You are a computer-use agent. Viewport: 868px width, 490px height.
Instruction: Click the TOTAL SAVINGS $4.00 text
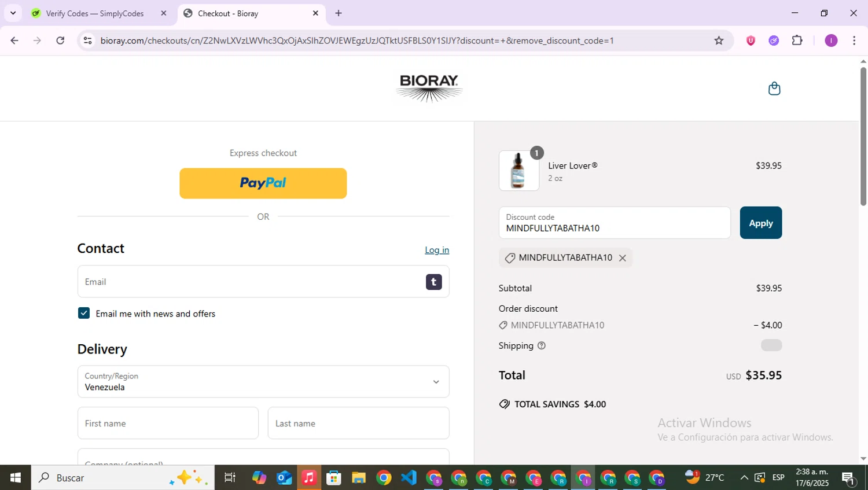click(560, 404)
